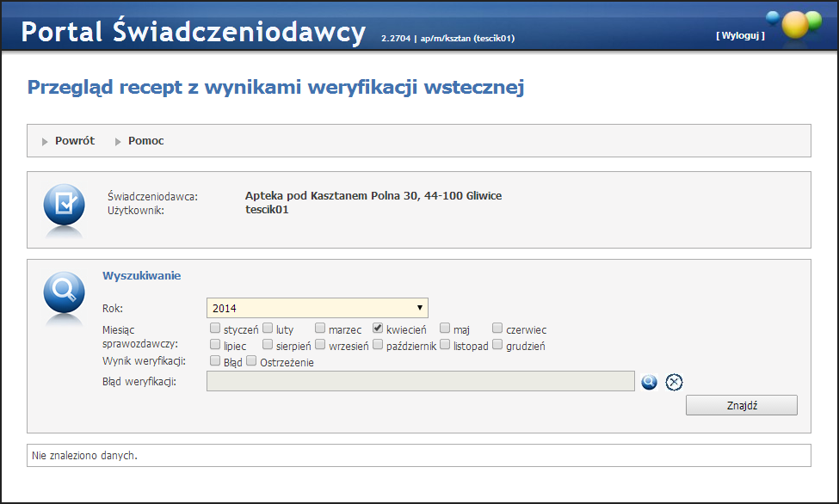The height and width of the screenshot is (504, 839).
Task: Tick the listopad checkbox
Action: click(445, 344)
